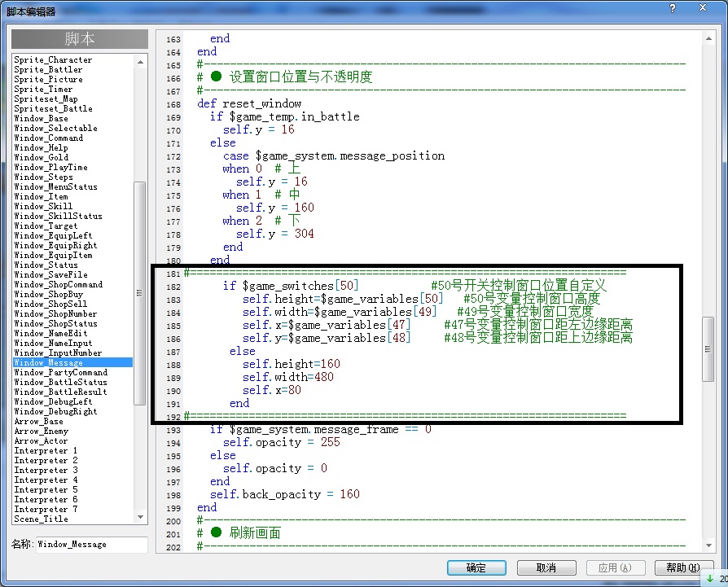Viewport: 728px width, 587px height.
Task: Click the 确定 (OK) button
Action: click(476, 567)
